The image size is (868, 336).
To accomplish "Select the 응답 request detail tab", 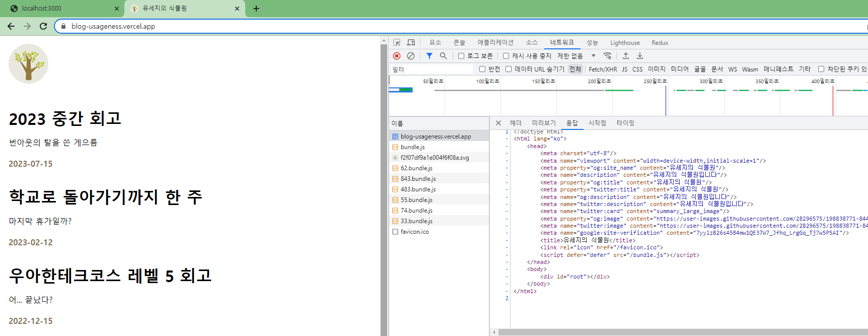I will click(x=572, y=123).
